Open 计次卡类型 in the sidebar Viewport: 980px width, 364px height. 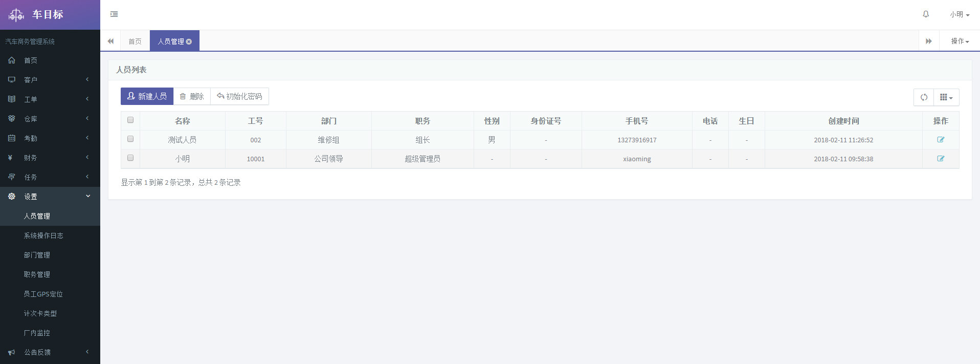[x=50, y=313]
